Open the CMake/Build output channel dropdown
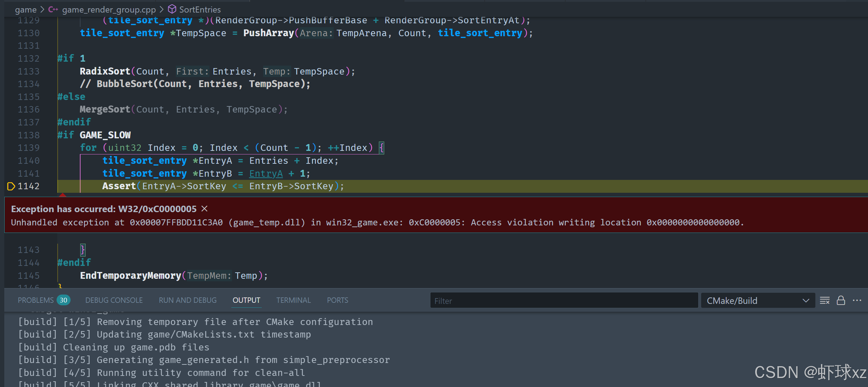This screenshot has height=387, width=868. 757,300
